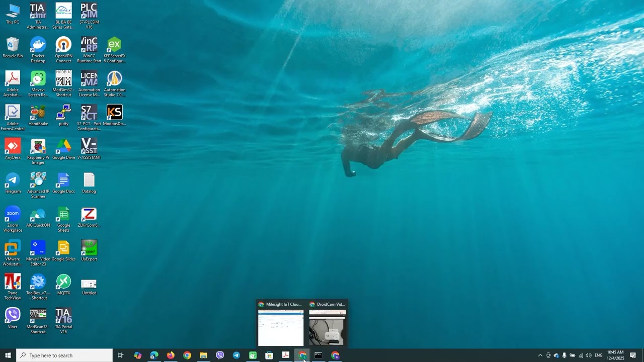The width and height of the screenshot is (644, 362).
Task: Select the Adobe FormsCentral desktop icon
Action: pos(13,118)
